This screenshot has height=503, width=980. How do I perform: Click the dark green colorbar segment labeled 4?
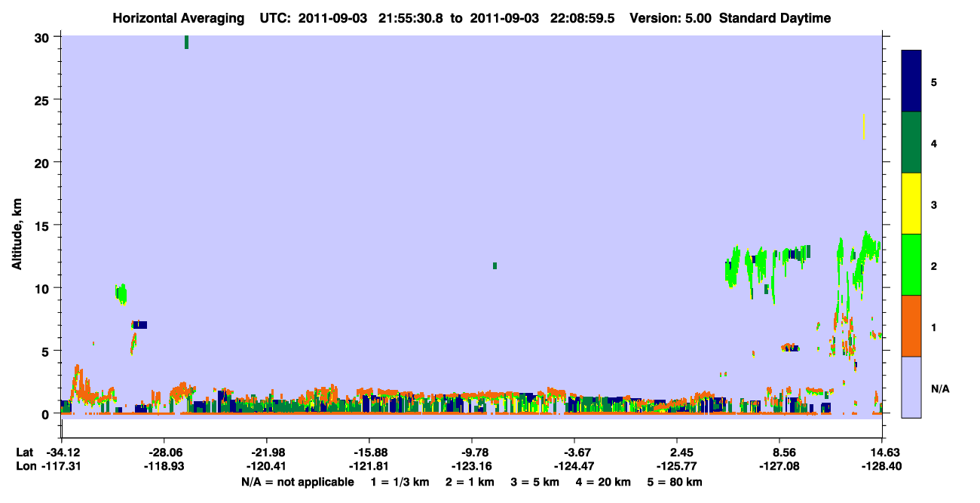tap(911, 143)
